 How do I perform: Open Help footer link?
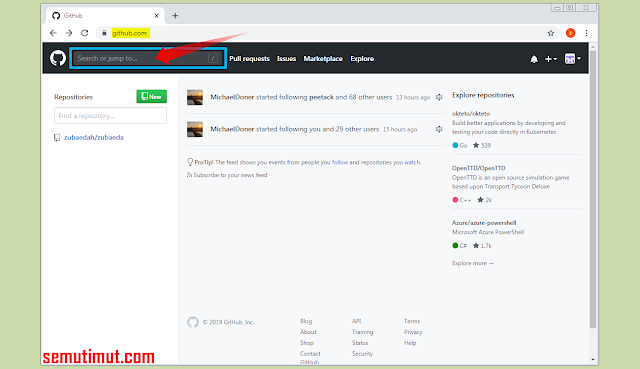[410, 343]
